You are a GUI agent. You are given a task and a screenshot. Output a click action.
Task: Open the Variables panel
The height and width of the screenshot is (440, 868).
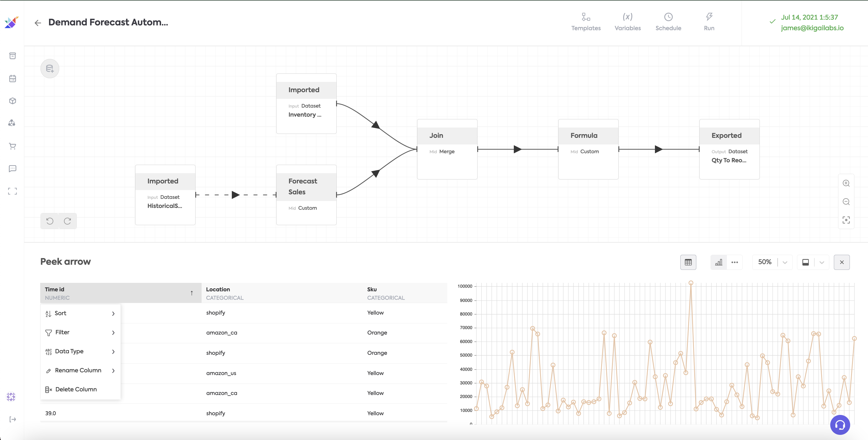(627, 21)
